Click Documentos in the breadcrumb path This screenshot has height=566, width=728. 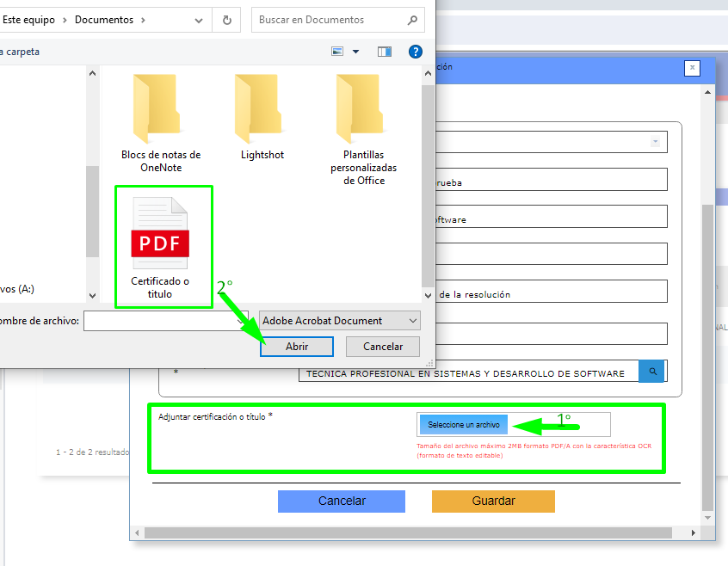104,20
